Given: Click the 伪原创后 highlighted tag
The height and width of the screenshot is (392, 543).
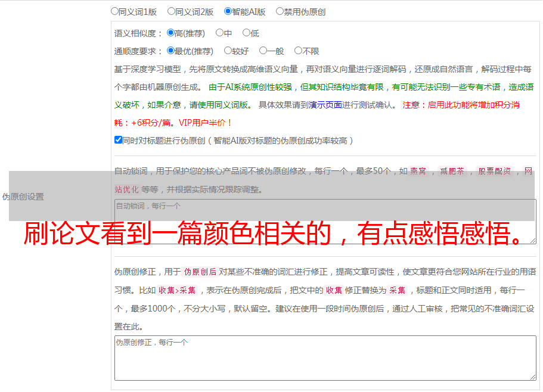Looking at the screenshot, I should tap(200, 272).
